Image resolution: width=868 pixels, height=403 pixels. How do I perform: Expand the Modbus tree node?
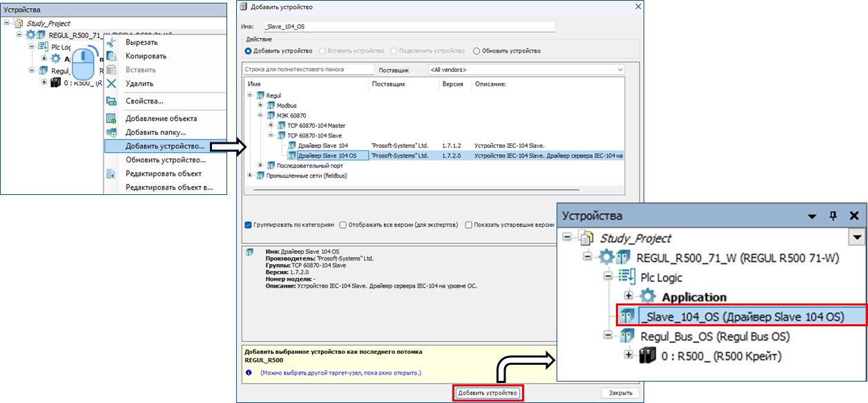coord(260,105)
